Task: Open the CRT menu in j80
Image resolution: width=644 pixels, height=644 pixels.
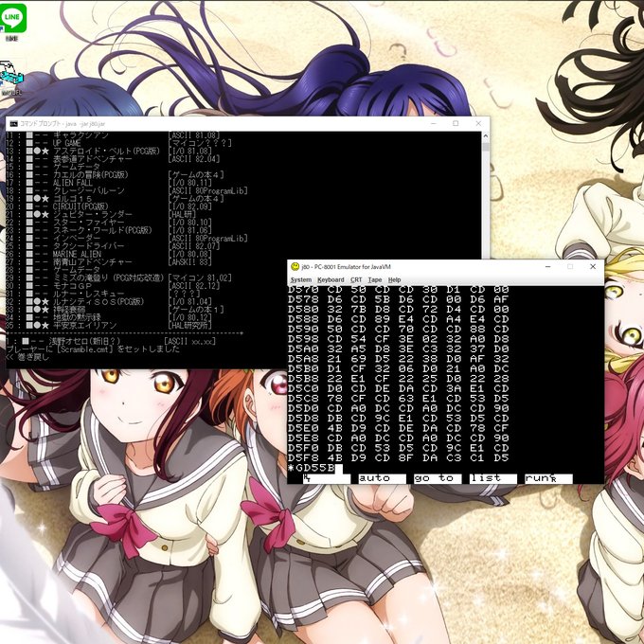Action: [x=356, y=279]
